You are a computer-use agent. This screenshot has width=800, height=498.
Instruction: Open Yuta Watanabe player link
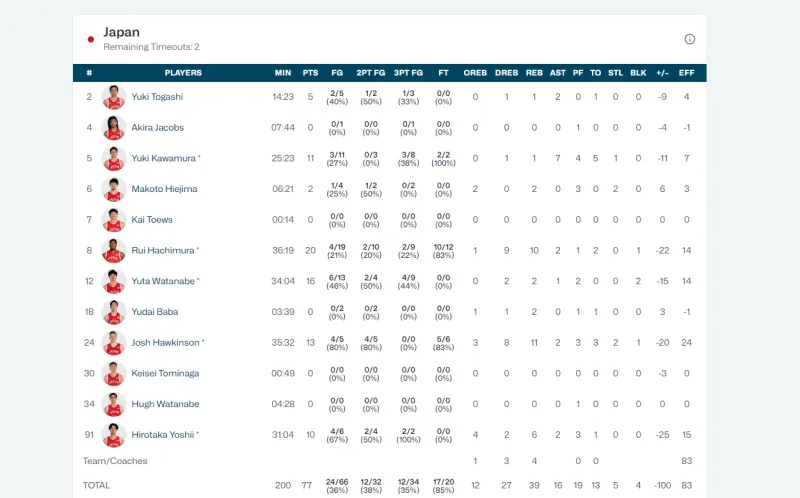(163, 281)
